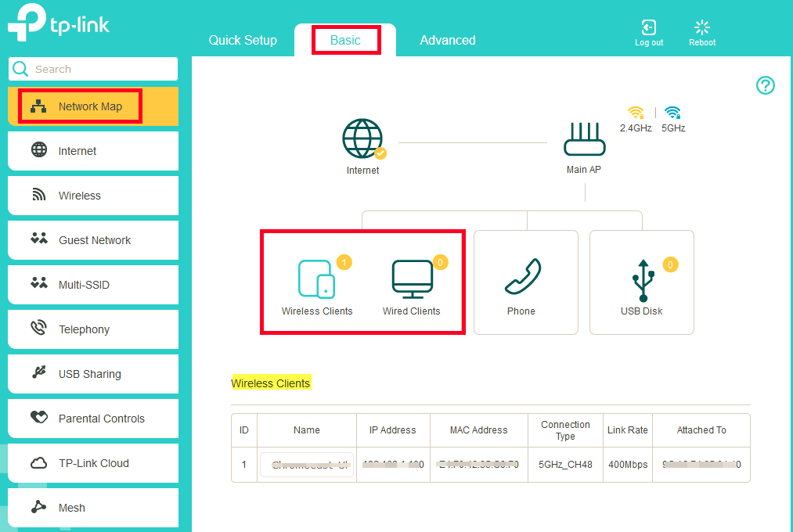
Task: Click the Guest Network sidebar icon
Action: click(x=39, y=239)
